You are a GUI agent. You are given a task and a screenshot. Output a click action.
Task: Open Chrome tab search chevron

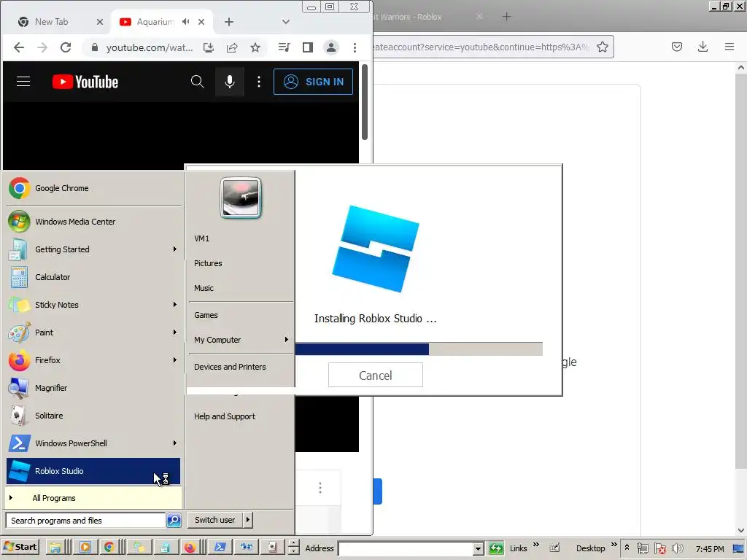(x=285, y=22)
